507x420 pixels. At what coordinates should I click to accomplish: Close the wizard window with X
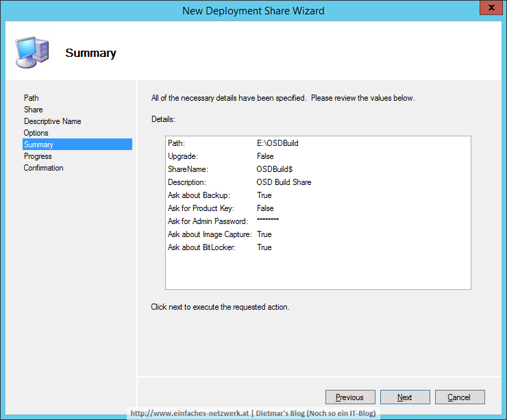pos(491,8)
